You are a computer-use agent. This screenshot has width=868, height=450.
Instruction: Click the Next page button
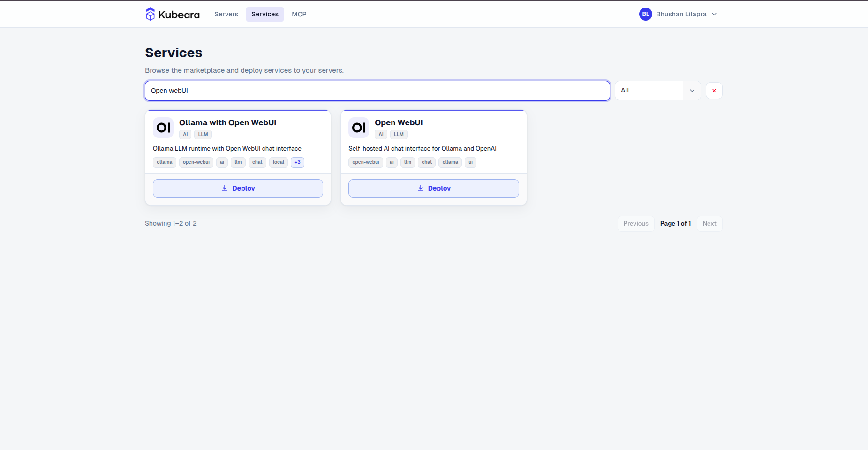coord(709,224)
